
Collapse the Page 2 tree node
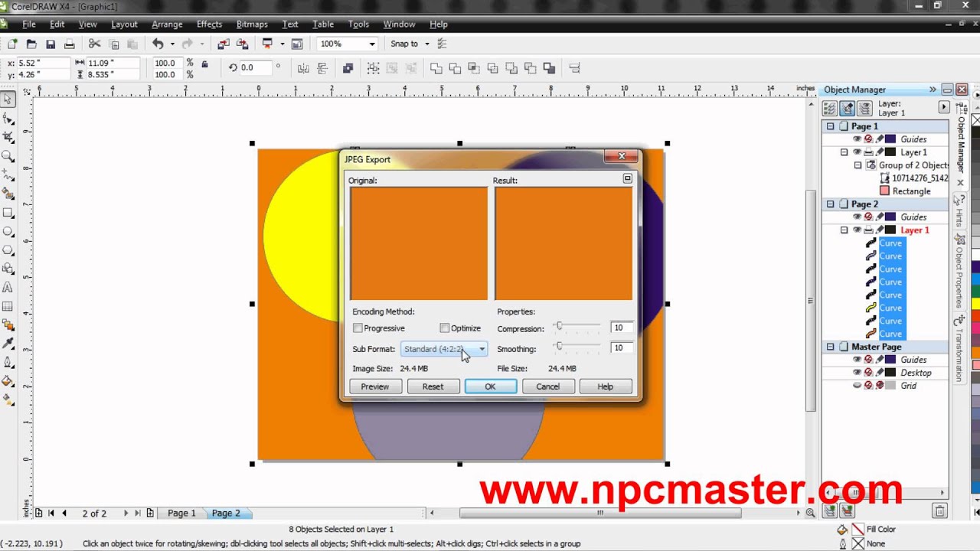click(x=830, y=204)
